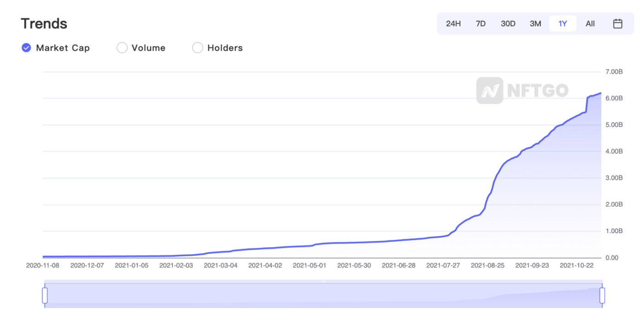Select the Market Cap radio option

pyautogui.click(x=26, y=48)
